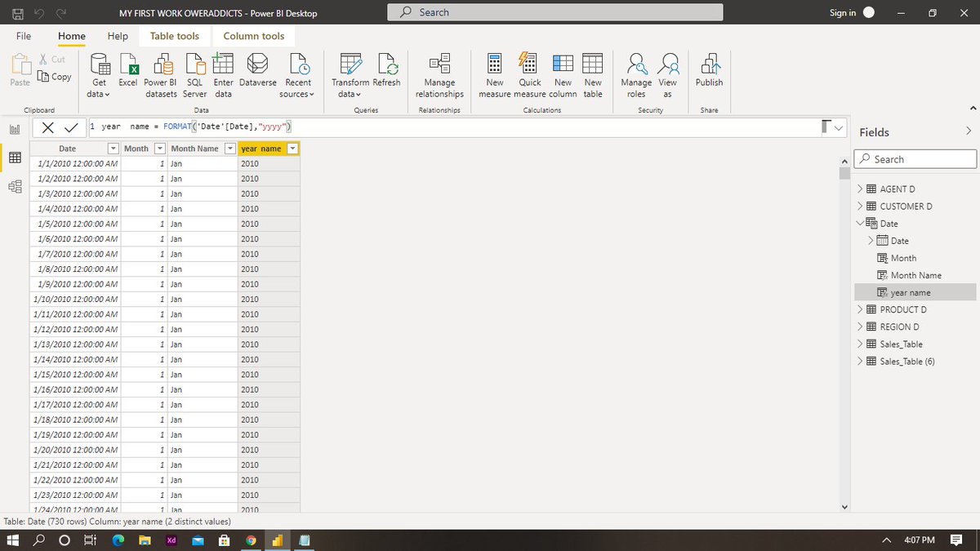Viewport: 980px width, 551px height.
Task: Click the Fields pane Search box
Action: 915,159
